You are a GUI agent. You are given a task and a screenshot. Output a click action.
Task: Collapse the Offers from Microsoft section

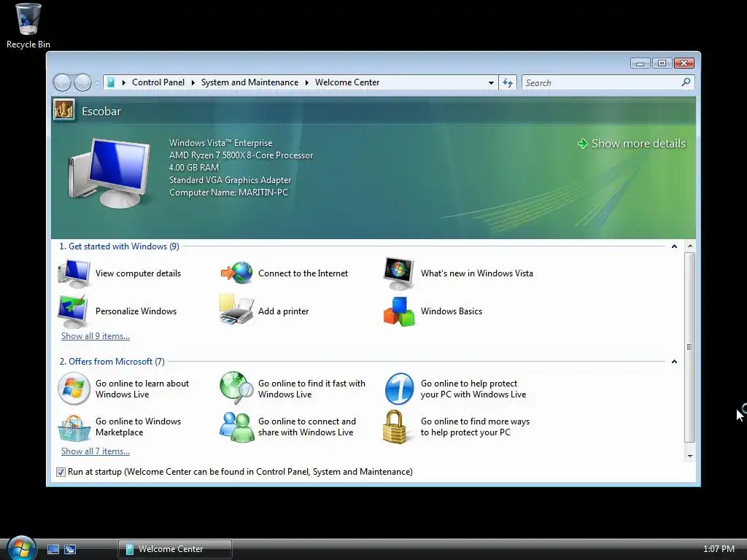674,362
